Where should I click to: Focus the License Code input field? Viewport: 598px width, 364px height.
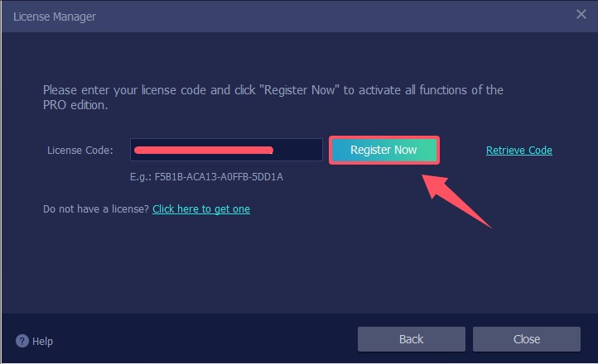click(x=226, y=150)
